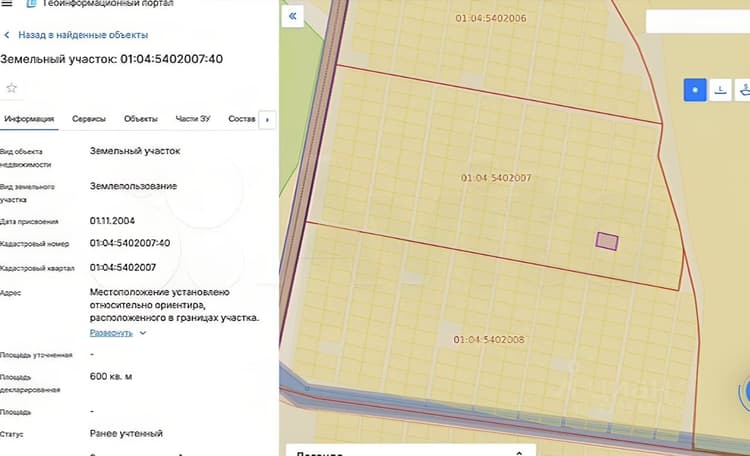
Task: Select the blue point map tool
Action: 695,90
